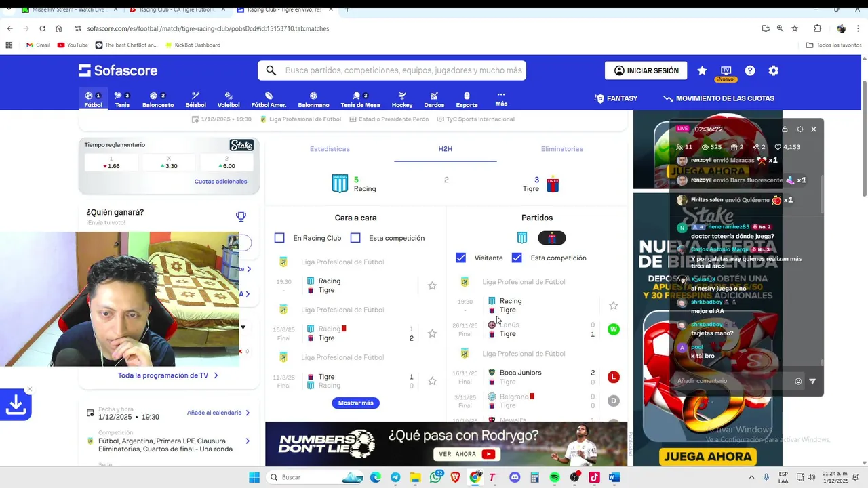Image resolution: width=868 pixels, height=488 pixels.
Task: Open the Tenis de Mesa category
Action: pyautogui.click(x=360, y=100)
